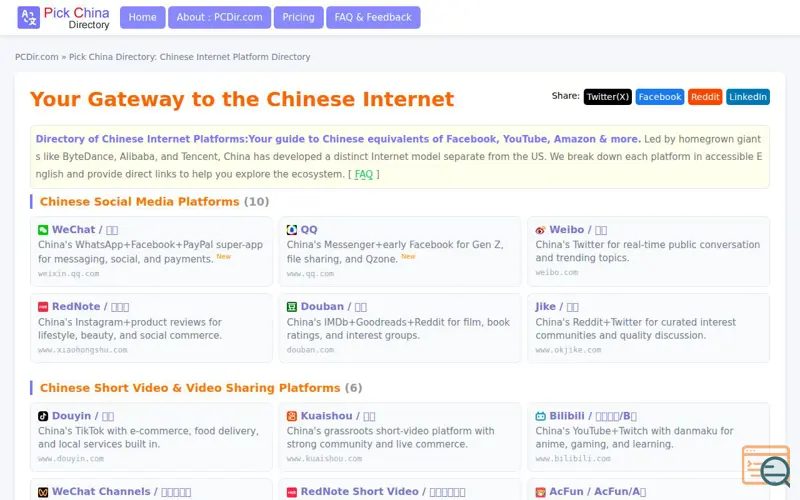Open the WeChat Channels title link
Viewport: 800px width, 500px height.
[121, 492]
